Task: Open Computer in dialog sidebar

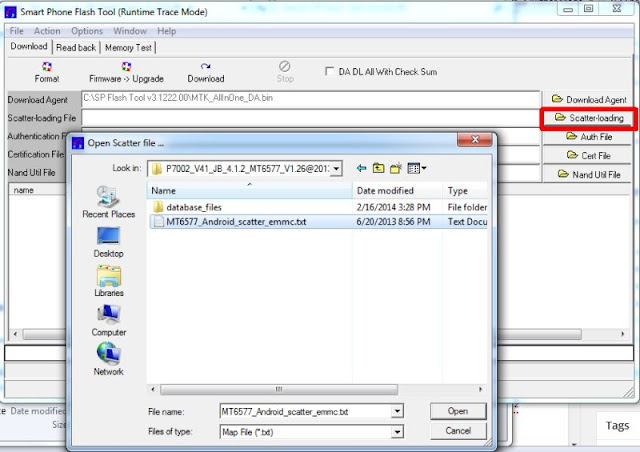Action: [109, 321]
